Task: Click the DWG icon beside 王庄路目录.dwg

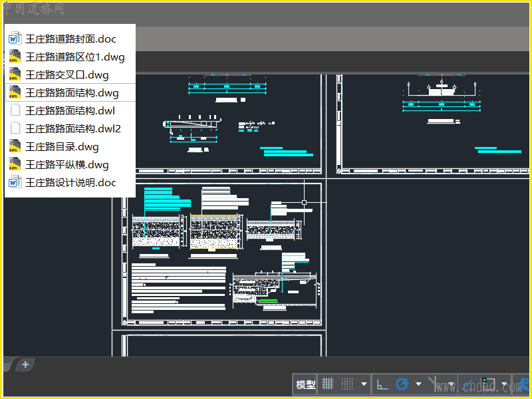Action: click(x=15, y=146)
